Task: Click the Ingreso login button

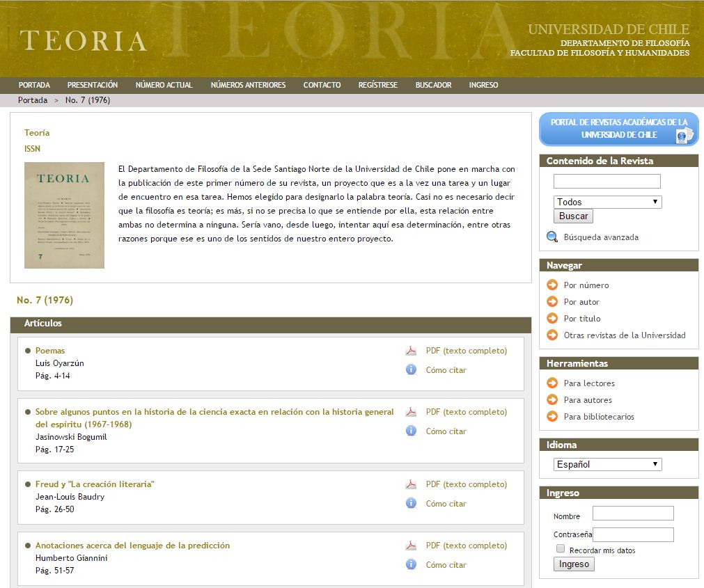Action: pos(573,564)
